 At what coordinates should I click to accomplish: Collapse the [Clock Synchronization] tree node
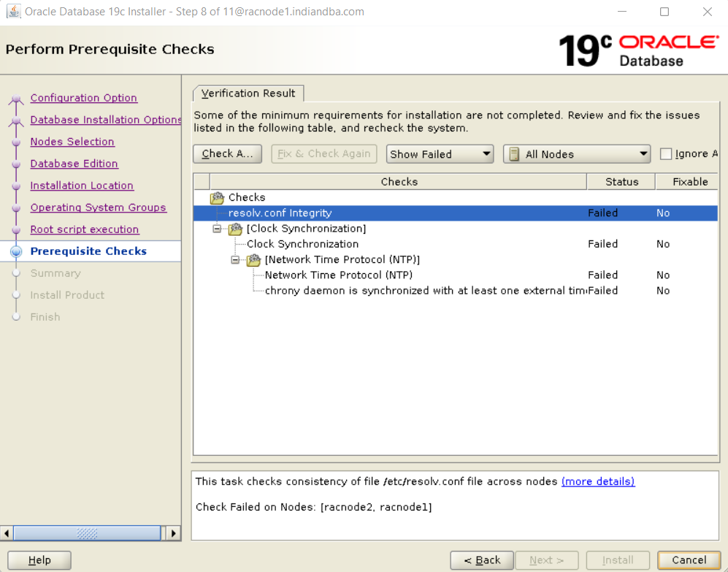217,229
